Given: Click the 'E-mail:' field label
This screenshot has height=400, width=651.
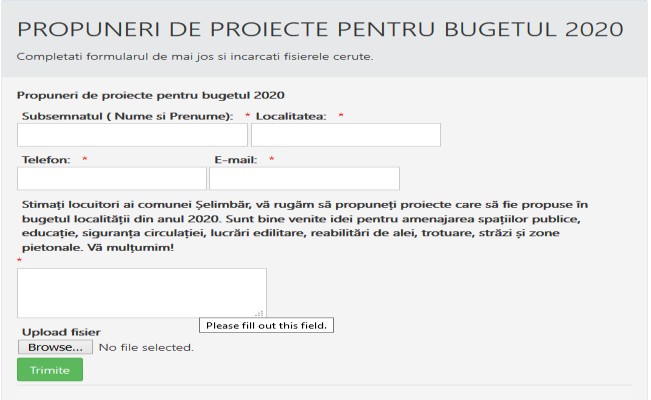Looking at the screenshot, I should [x=236, y=160].
